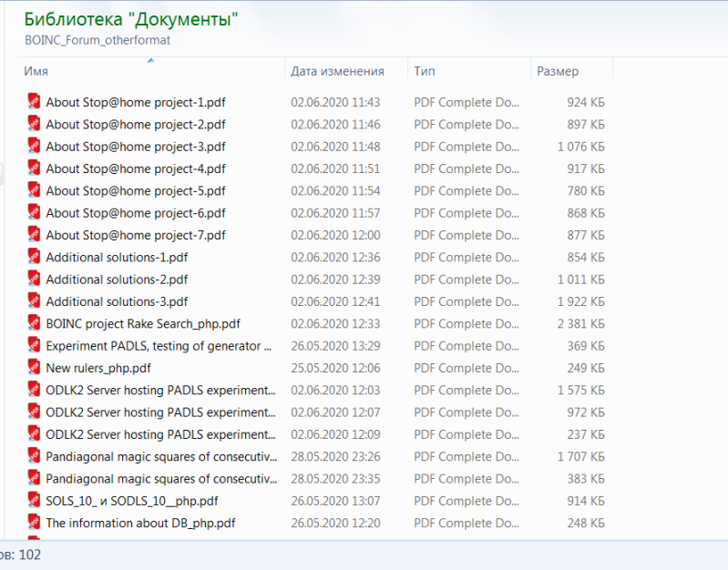Sort by Дата изменения column header
The width and height of the screenshot is (728, 570).
[x=337, y=71]
